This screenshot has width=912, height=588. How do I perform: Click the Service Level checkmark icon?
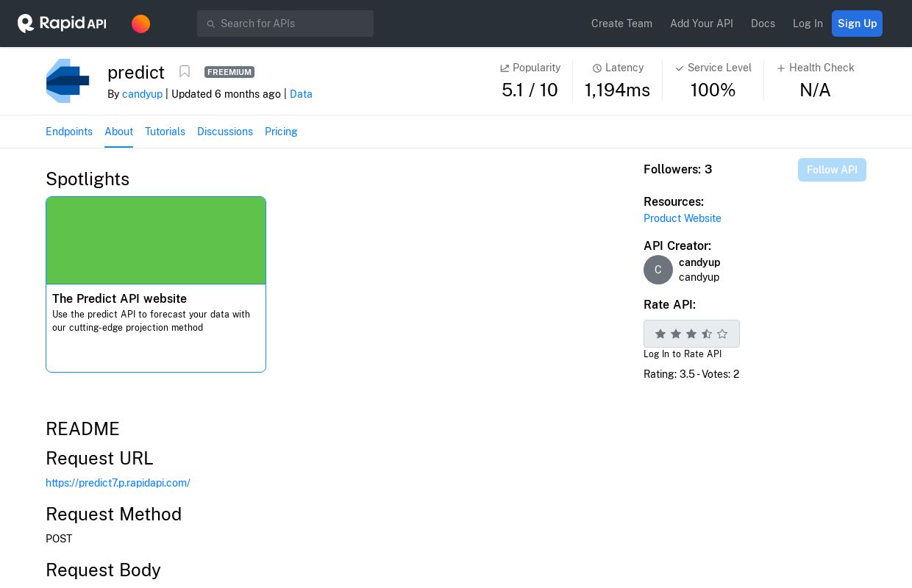point(680,68)
